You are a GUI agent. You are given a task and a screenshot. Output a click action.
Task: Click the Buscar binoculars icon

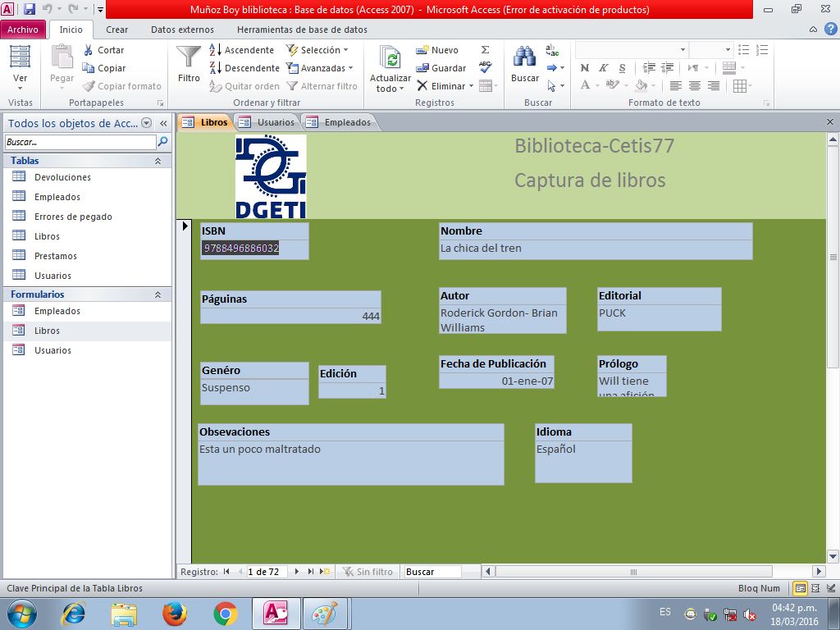[524, 57]
